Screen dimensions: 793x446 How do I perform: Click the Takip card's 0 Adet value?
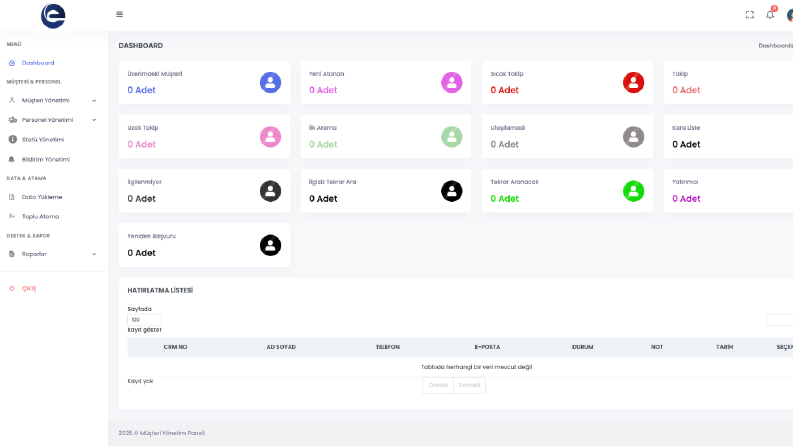tap(686, 90)
